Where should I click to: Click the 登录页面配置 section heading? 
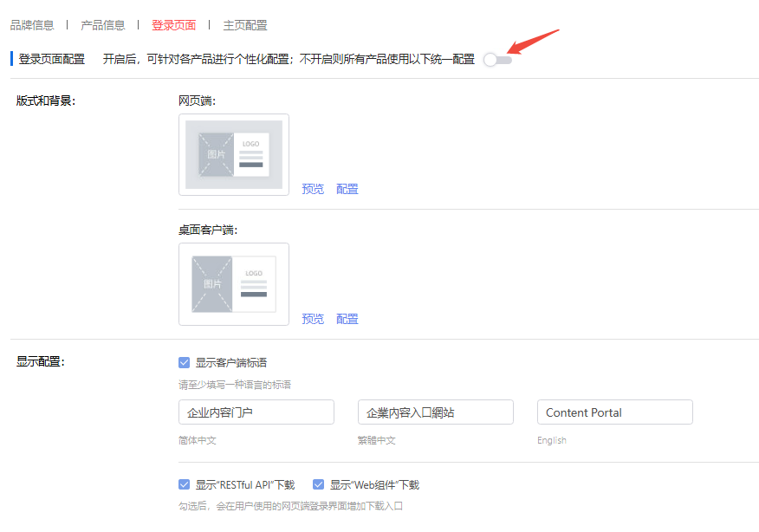[x=52, y=59]
